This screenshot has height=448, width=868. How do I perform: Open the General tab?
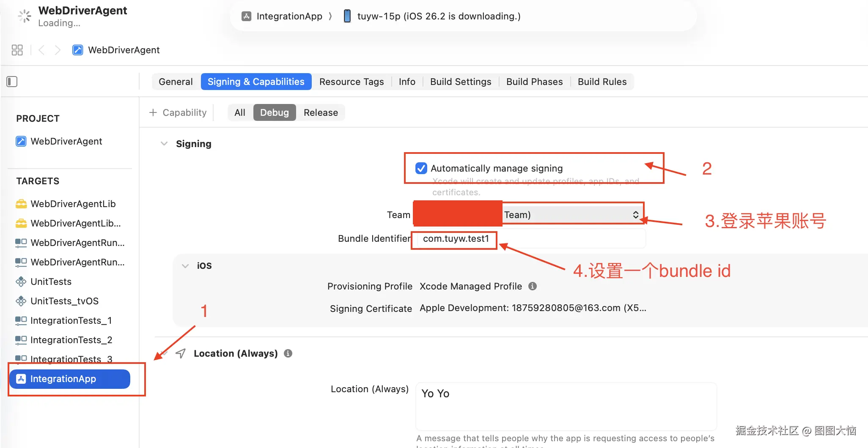tap(176, 82)
